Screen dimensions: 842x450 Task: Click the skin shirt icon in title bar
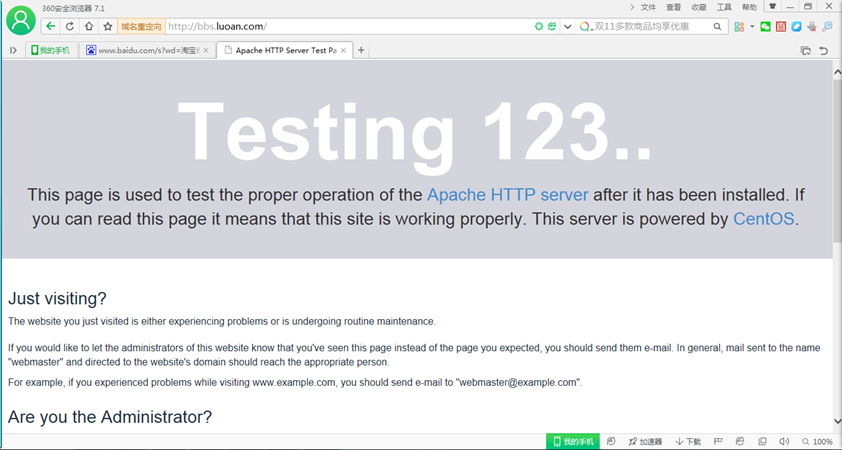pos(773,6)
